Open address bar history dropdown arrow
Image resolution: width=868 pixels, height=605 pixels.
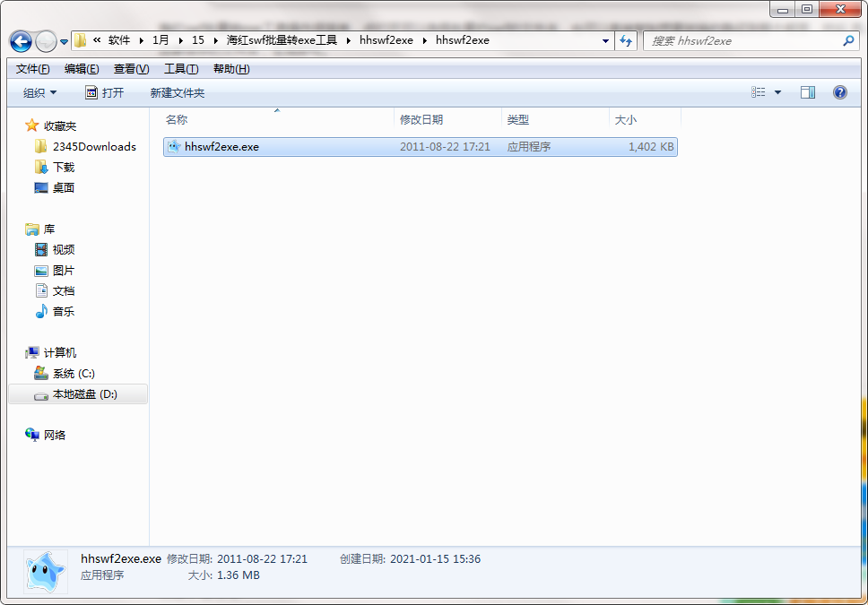pyautogui.click(x=605, y=41)
